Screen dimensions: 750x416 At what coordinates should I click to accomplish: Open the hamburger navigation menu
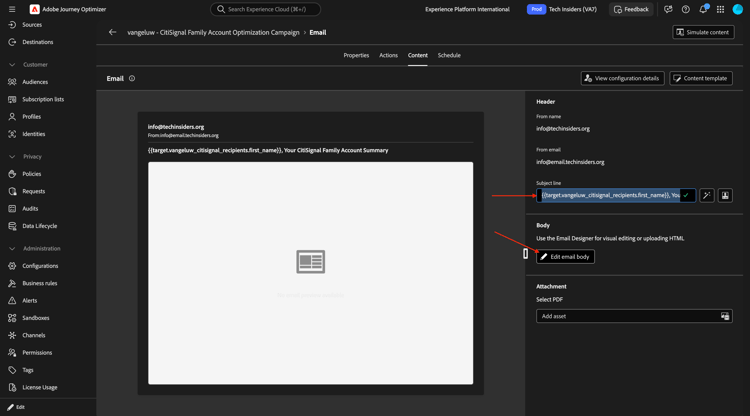coord(12,9)
